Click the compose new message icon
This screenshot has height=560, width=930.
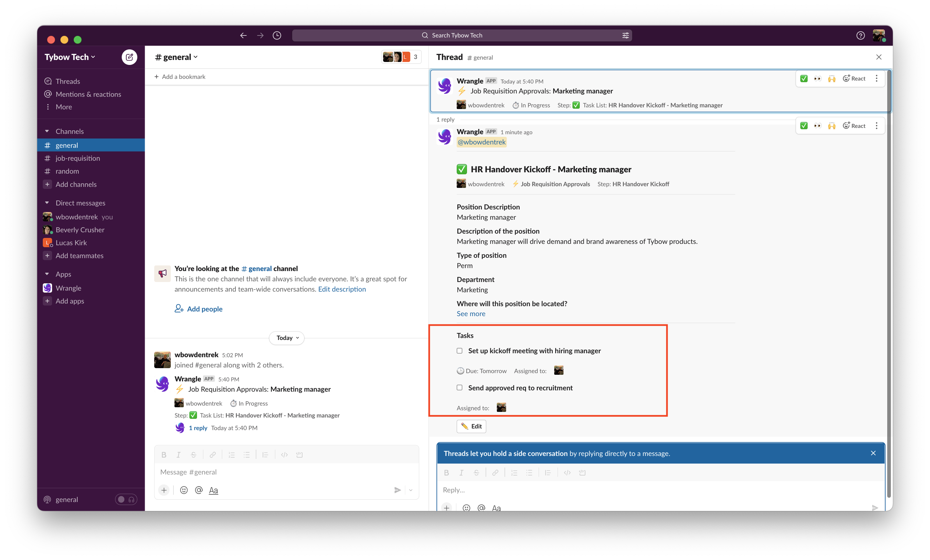pos(129,57)
